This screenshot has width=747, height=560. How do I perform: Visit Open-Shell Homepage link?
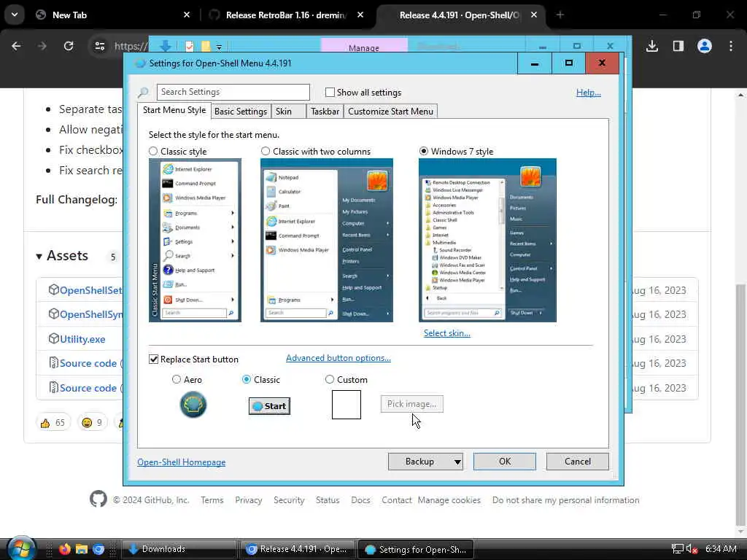[182, 462]
